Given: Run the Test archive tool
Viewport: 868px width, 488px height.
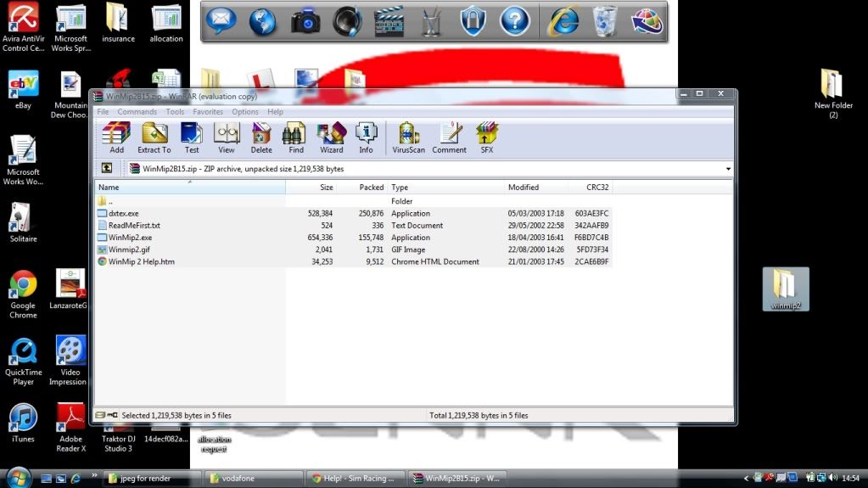Looking at the screenshot, I should (192, 137).
